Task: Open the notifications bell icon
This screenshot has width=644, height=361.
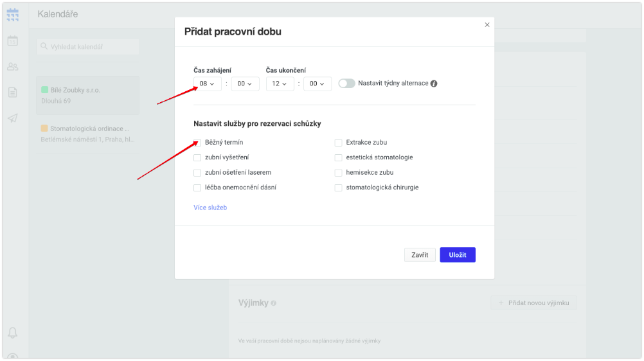Action: (x=13, y=333)
